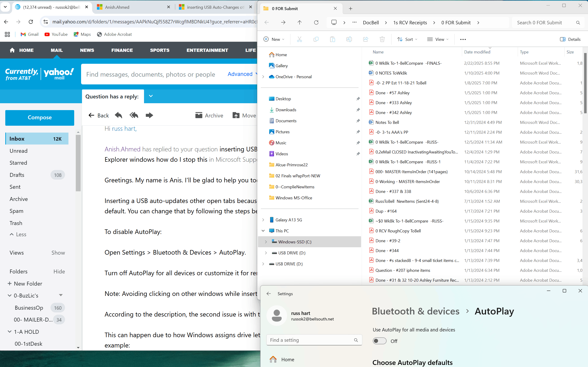
Task: Collapse the This PC tree node
Action: [263, 231]
